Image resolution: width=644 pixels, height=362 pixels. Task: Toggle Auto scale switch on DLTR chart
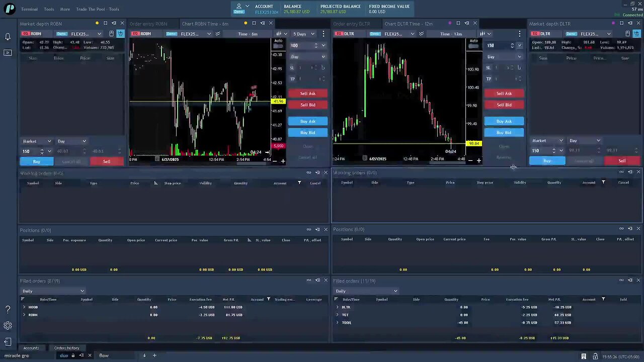[473, 46]
